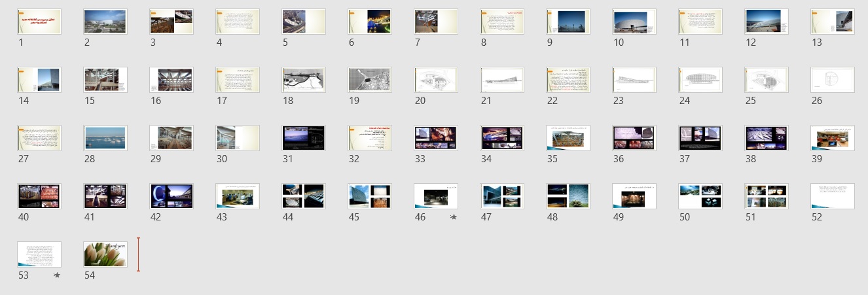Pick slide 21 long section drawing thumbnail

pyautogui.click(x=502, y=80)
